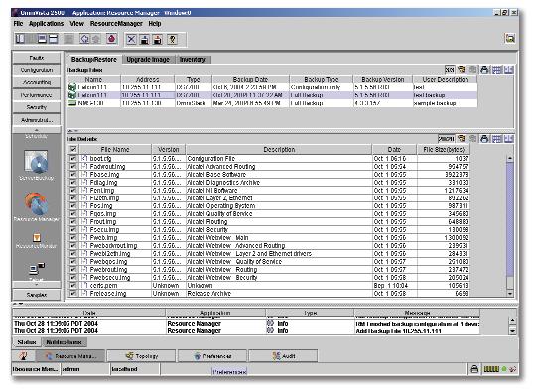
Task: Click the filter icon in File Details panel
Action: tap(462, 139)
